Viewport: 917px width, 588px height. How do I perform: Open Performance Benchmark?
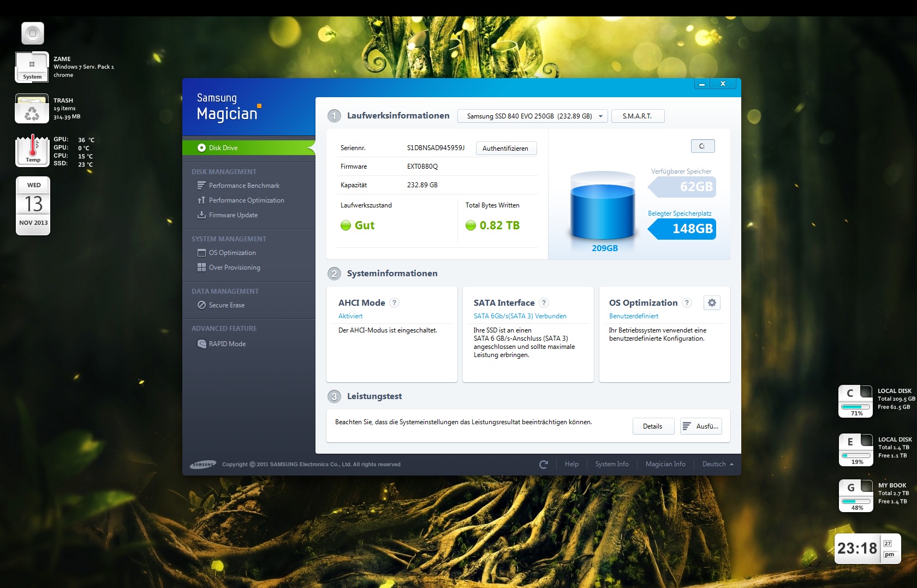(244, 186)
